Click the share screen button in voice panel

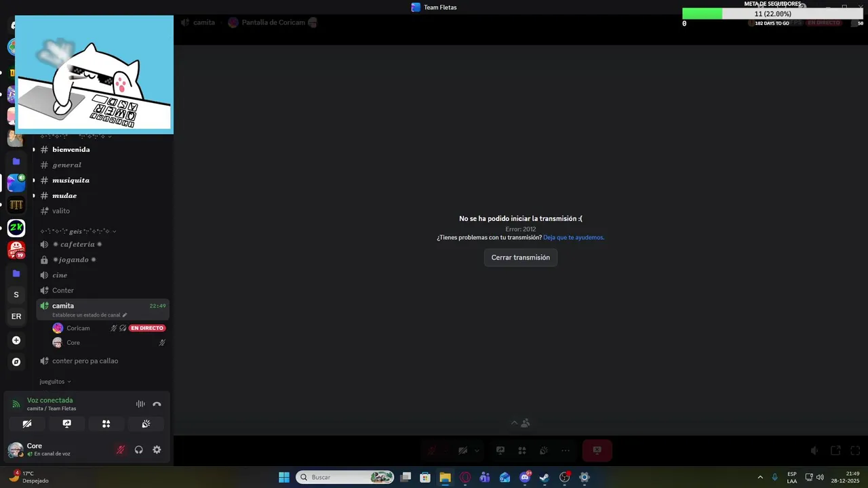pos(66,424)
